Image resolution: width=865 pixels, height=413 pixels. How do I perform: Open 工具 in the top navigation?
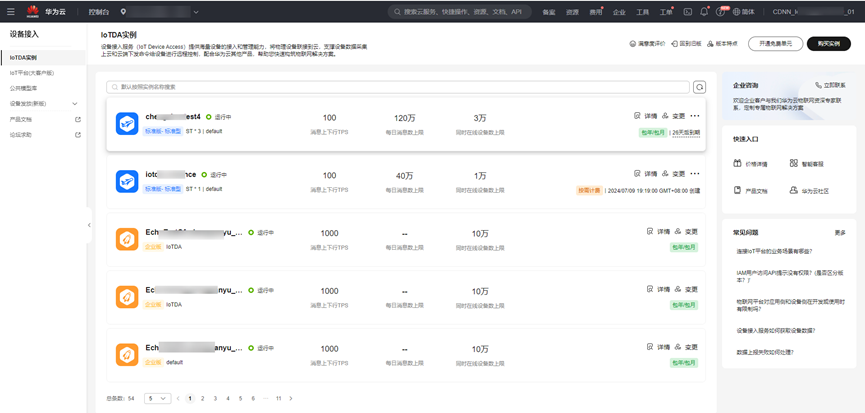tap(642, 12)
